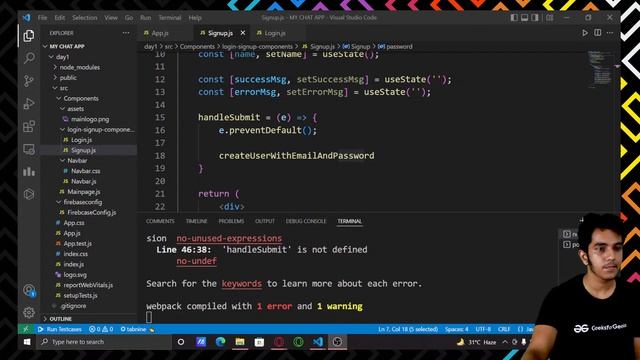Split the editor to the right
This screenshot has width=640, height=360.
[x=598, y=33]
